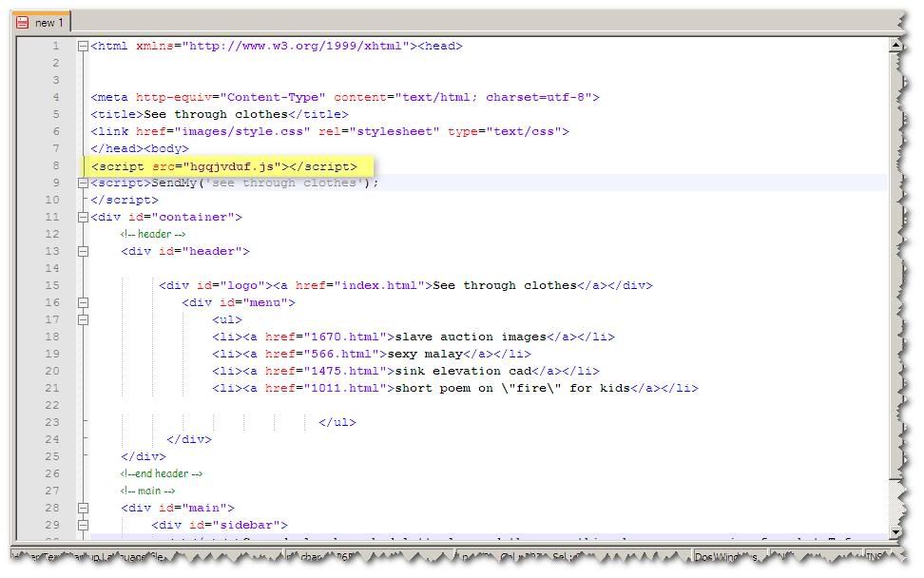Image resolution: width=924 pixels, height=578 pixels.
Task: Click the "sink elevation cad" link text
Action: (x=463, y=371)
